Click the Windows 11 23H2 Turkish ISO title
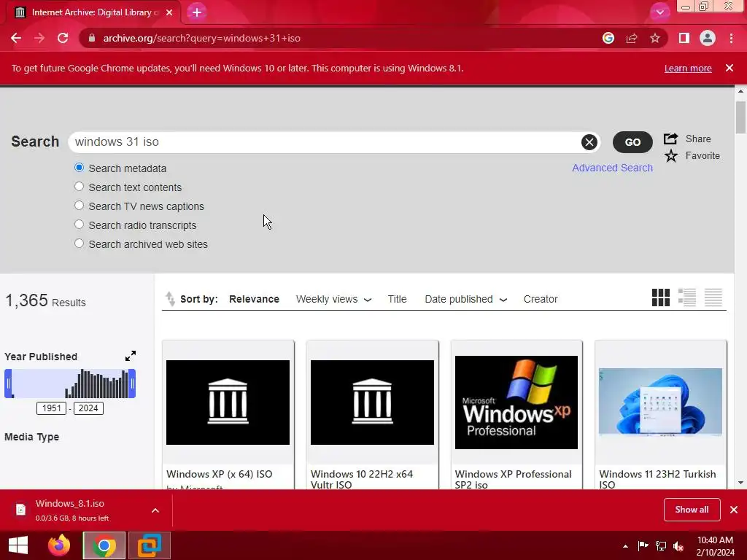747x560 pixels. (x=657, y=479)
